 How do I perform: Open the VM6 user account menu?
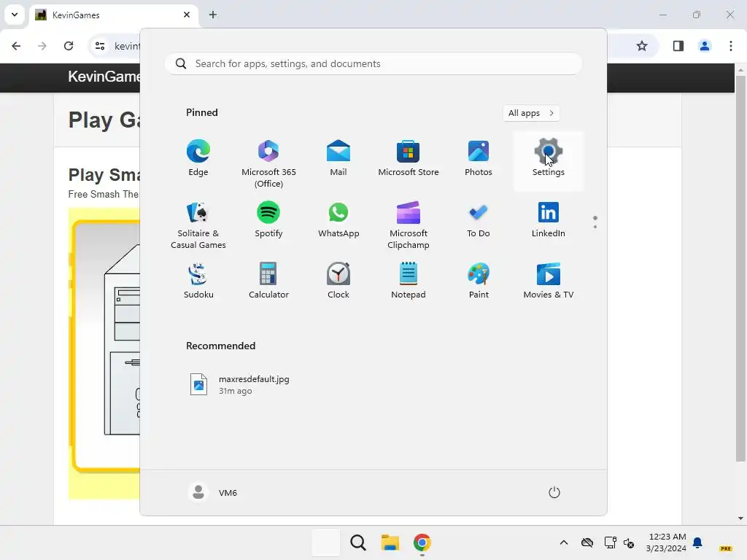coord(213,492)
